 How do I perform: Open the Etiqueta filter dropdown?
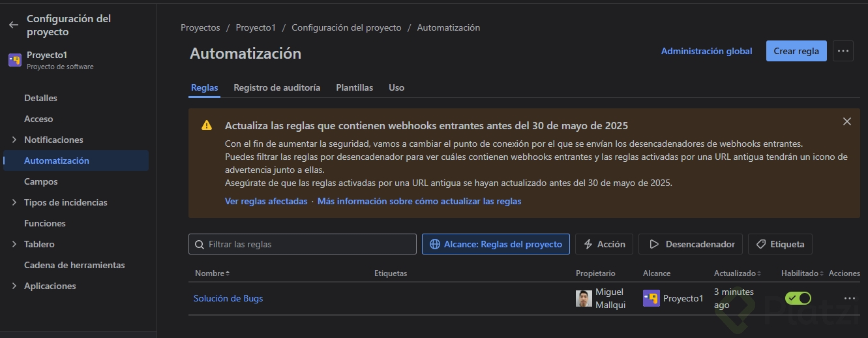click(780, 244)
